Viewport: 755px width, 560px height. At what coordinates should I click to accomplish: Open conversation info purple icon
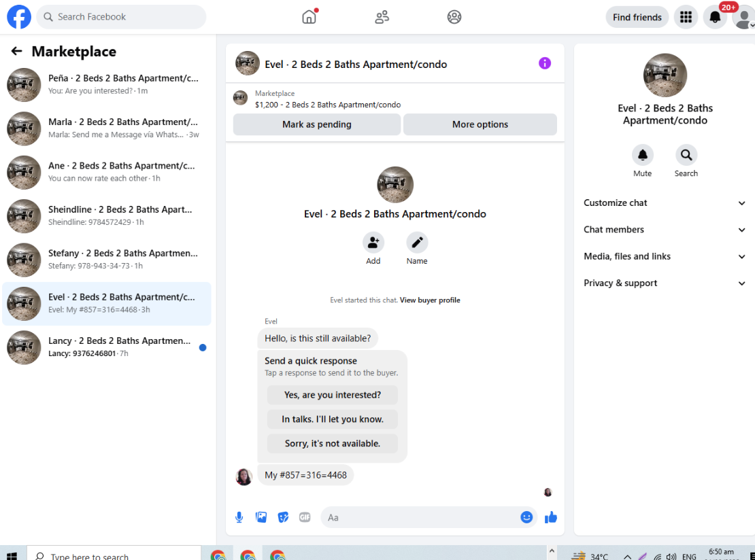coord(545,63)
